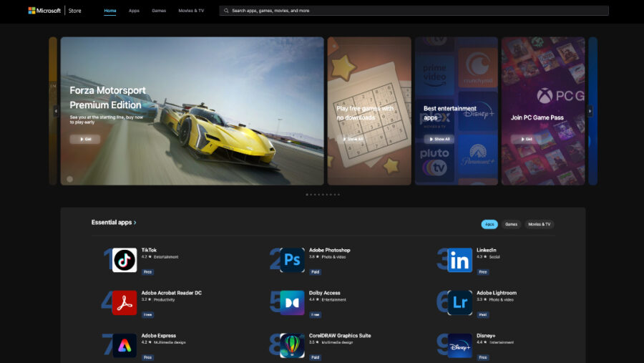Click the search magnifier icon

click(x=226, y=11)
